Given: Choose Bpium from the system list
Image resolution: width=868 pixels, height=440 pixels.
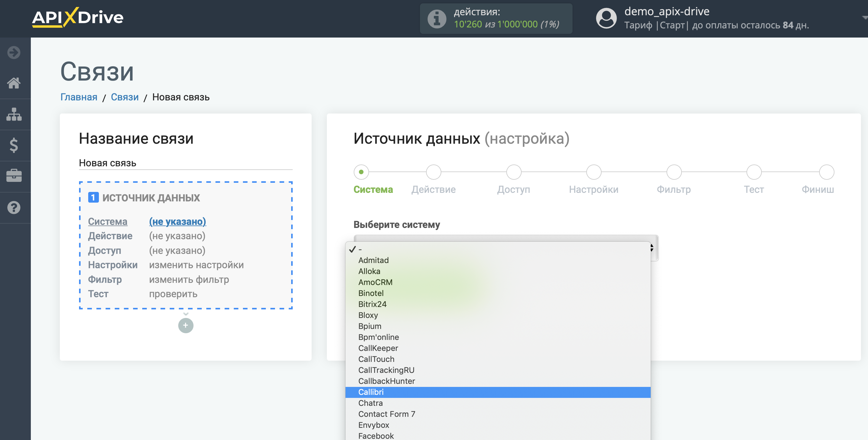Looking at the screenshot, I should click(498, 326).
